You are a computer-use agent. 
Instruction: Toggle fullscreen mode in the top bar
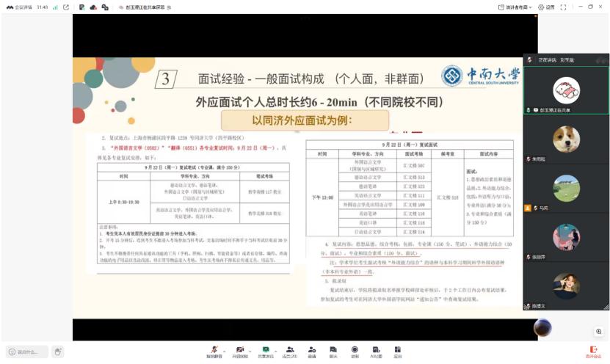point(563,7)
